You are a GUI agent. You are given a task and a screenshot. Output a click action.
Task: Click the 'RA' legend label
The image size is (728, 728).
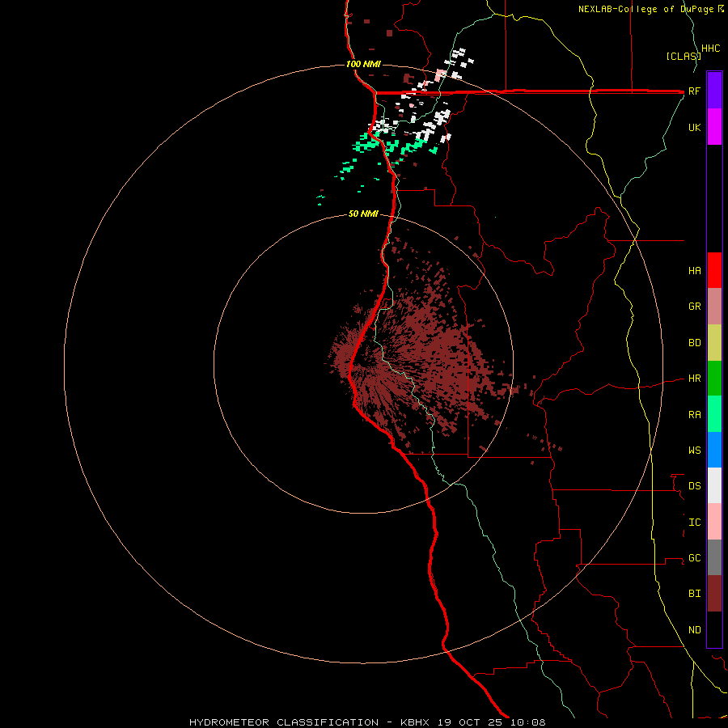(694, 415)
